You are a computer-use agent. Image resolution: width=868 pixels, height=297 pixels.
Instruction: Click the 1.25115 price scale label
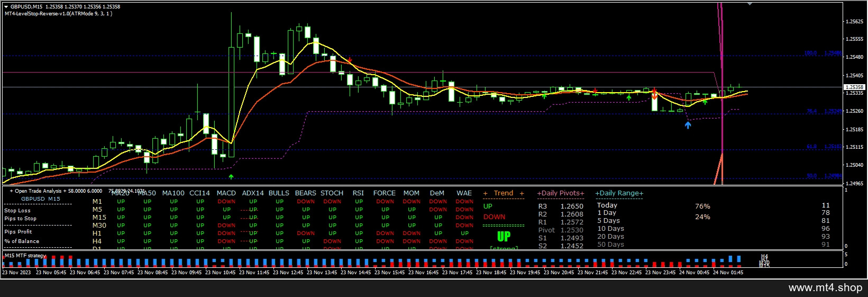(854, 147)
